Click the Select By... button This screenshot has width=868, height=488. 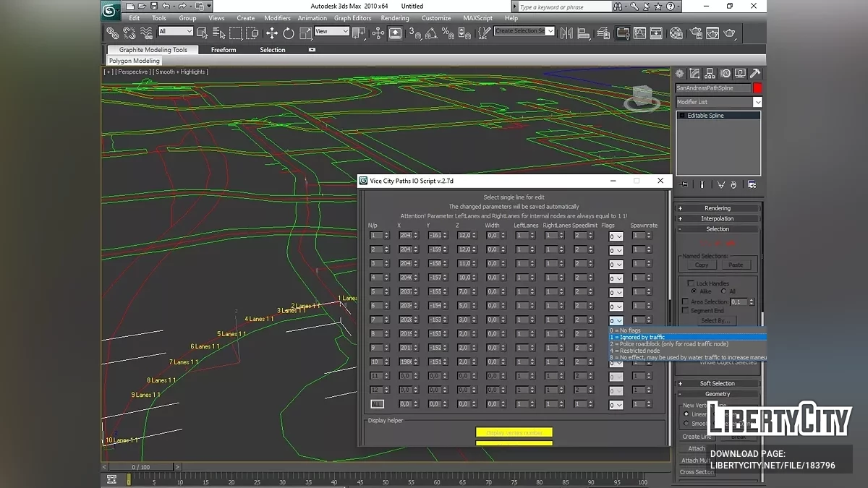coord(715,320)
